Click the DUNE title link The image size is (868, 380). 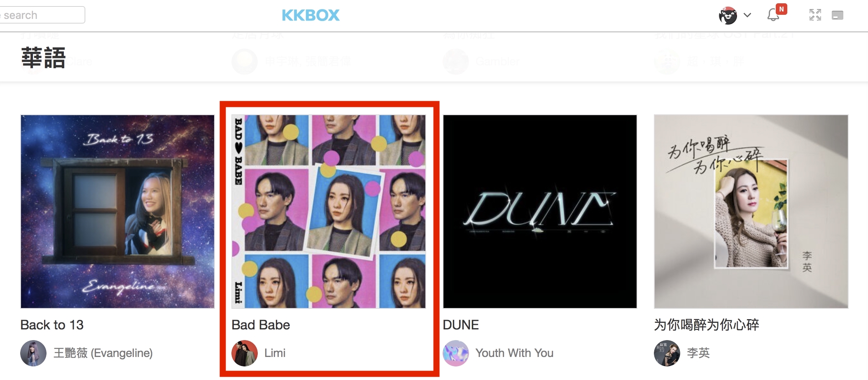461,325
